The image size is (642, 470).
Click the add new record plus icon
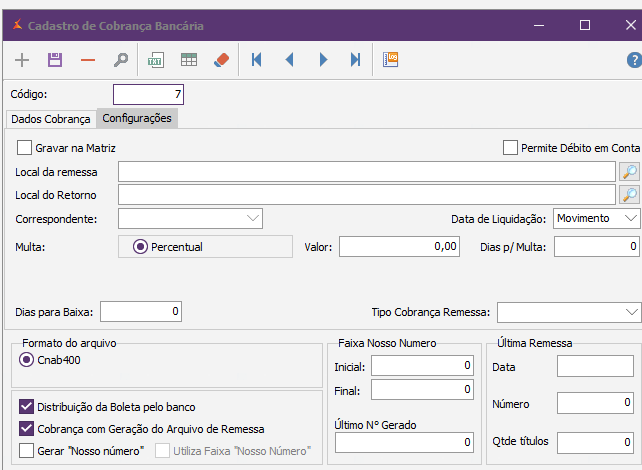[x=22, y=60]
